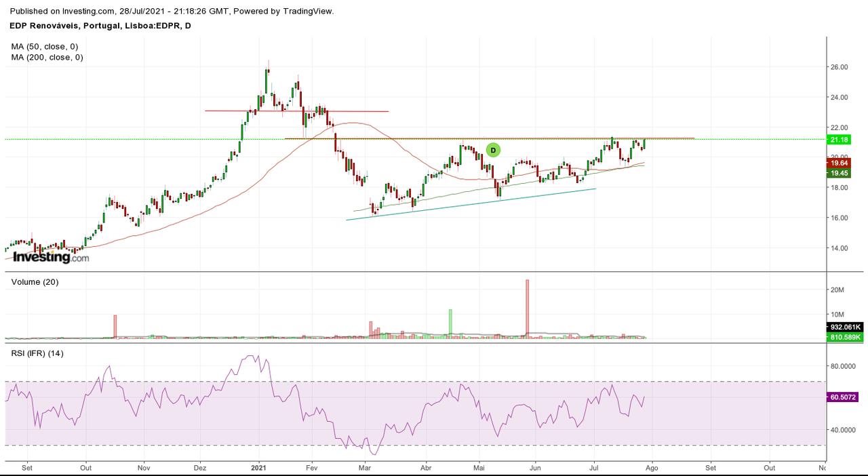Click the Published on Investing.com header text
The height and width of the screenshot is (476, 868).
coord(172,12)
